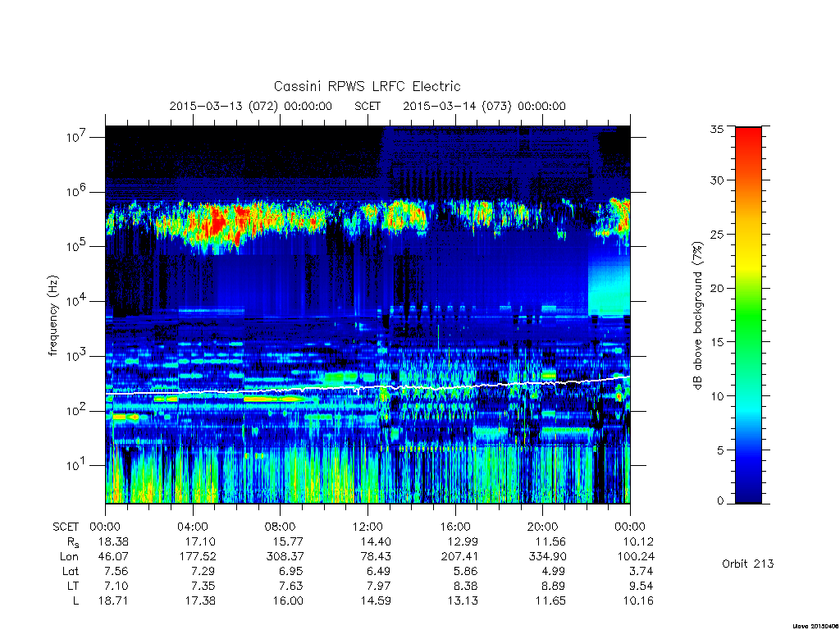Click the 'frequency (Hz)' axis label
The height and width of the screenshot is (630, 840).
tap(52, 316)
